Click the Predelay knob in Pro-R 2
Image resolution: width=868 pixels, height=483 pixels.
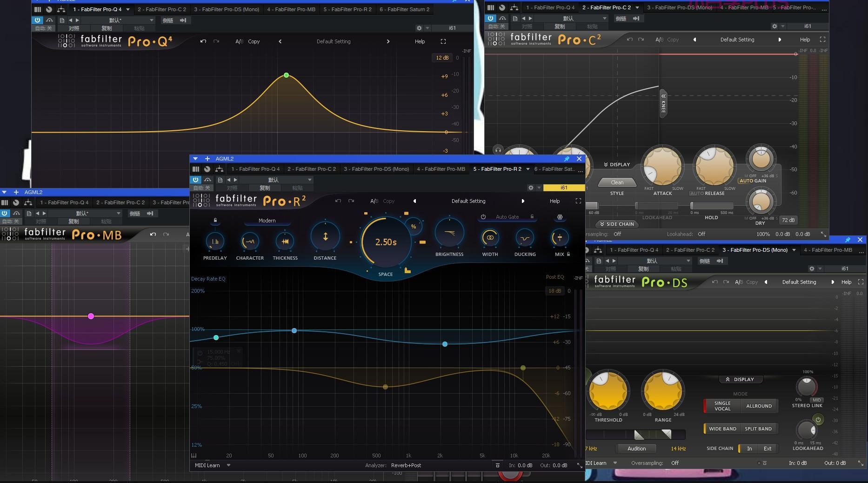215,241
